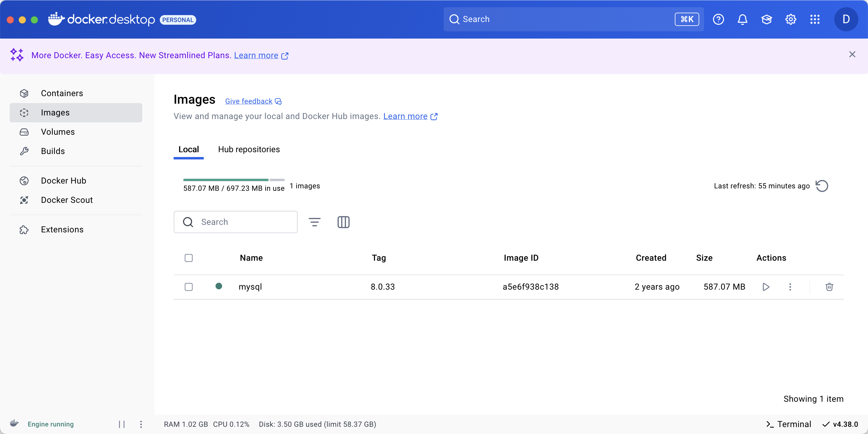Click the Give feedback link
This screenshot has width=868, height=434.
(249, 101)
